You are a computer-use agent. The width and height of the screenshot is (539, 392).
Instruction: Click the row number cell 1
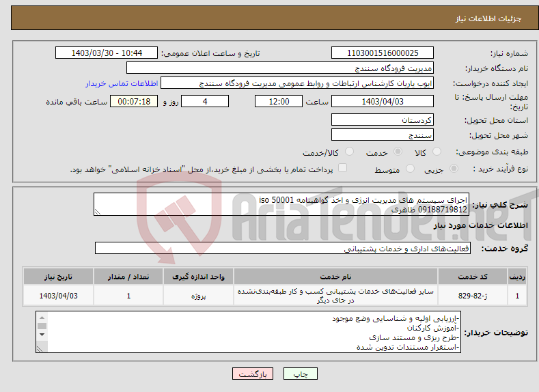click(x=517, y=296)
